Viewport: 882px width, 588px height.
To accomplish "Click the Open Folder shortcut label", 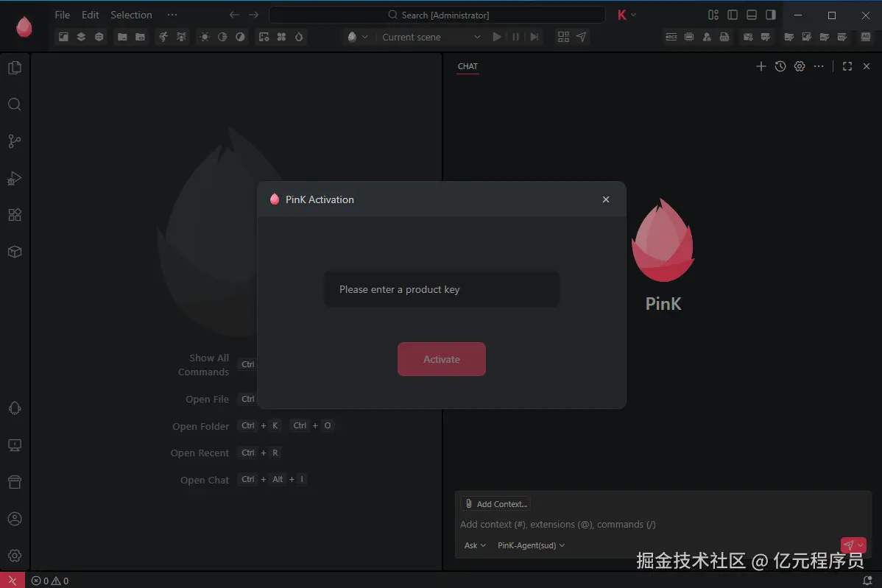I will (x=201, y=426).
